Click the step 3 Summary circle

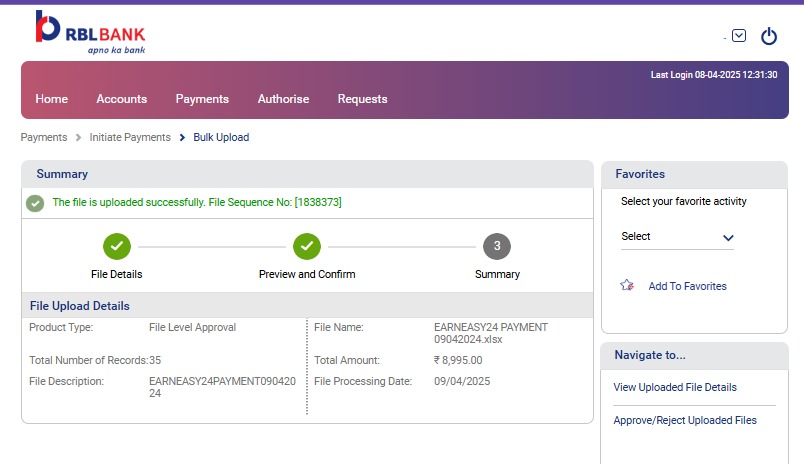(497, 246)
